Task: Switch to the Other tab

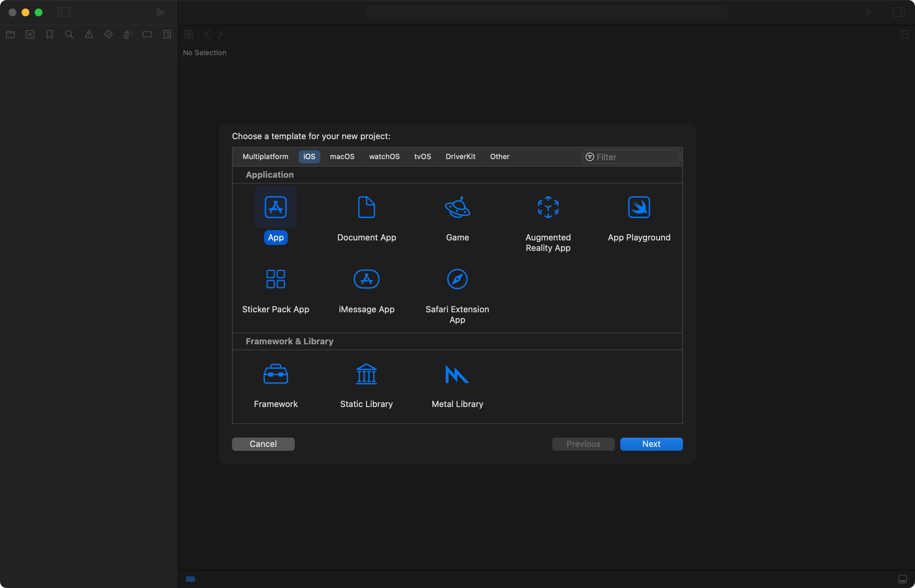Action: 500,156
